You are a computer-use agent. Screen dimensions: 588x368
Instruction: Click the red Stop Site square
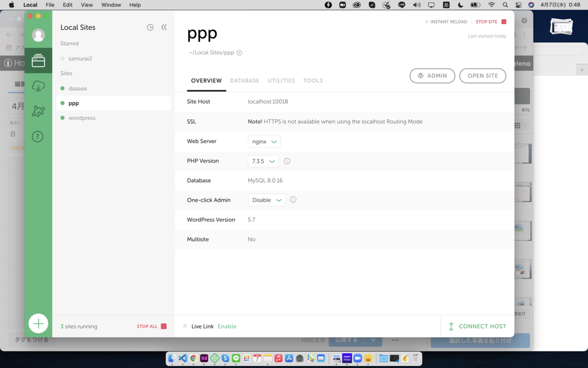tap(504, 22)
